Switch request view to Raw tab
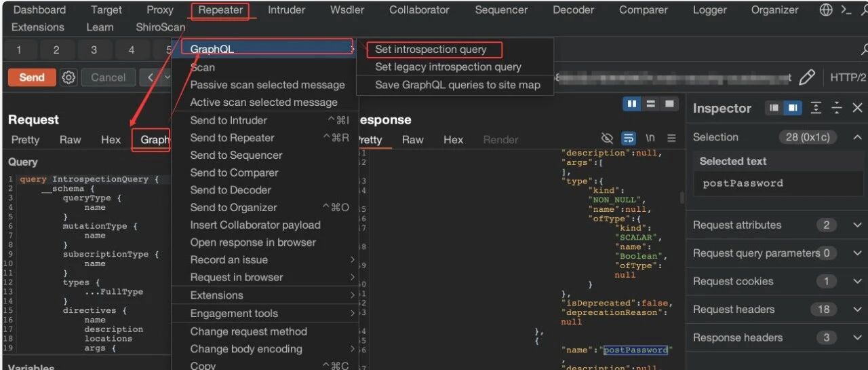This screenshot has width=868, height=370. (70, 140)
